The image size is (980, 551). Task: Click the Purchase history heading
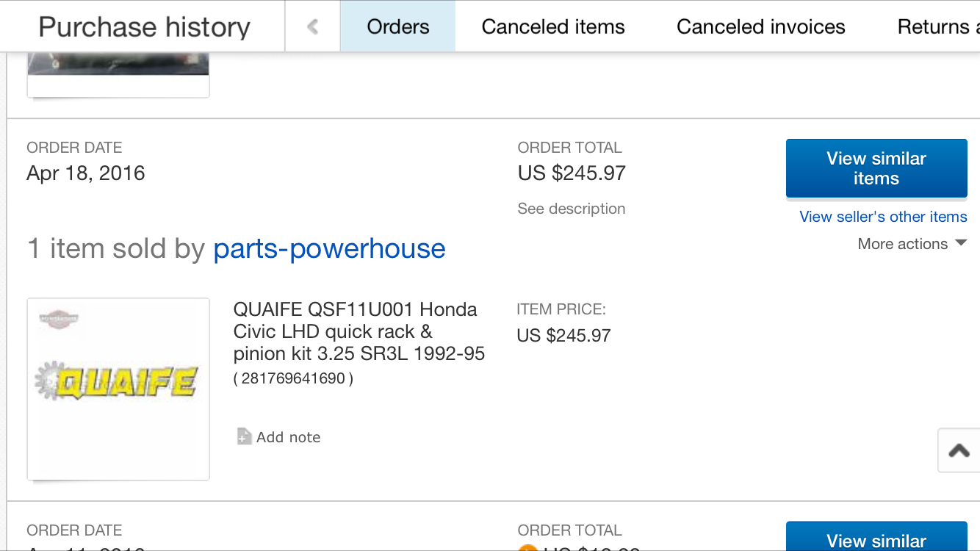[x=144, y=27]
